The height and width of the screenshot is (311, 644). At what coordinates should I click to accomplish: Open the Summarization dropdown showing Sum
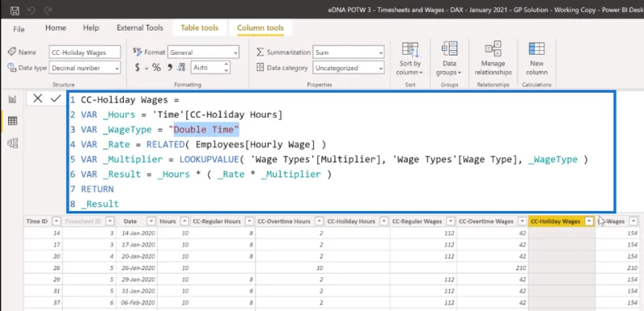(x=349, y=52)
